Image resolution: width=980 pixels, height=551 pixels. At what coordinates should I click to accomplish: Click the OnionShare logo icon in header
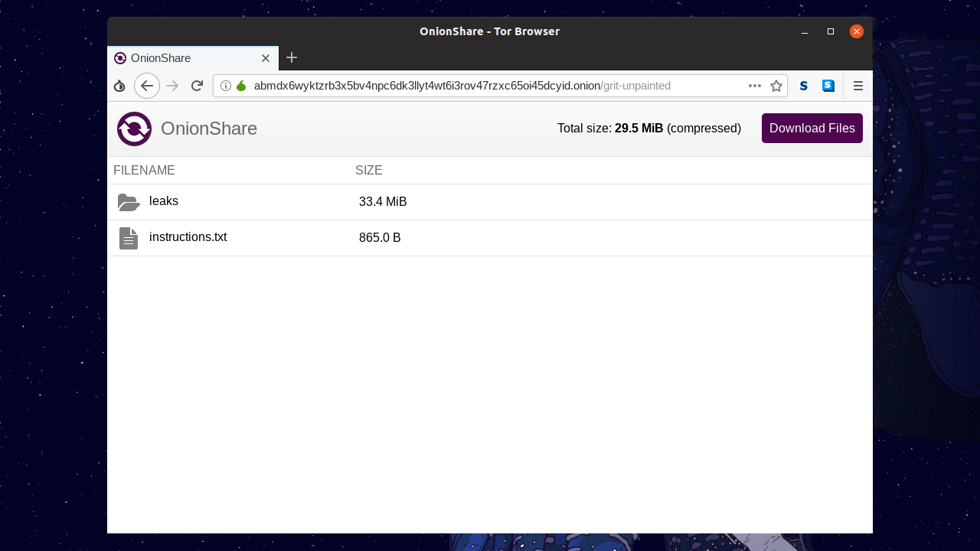point(134,129)
